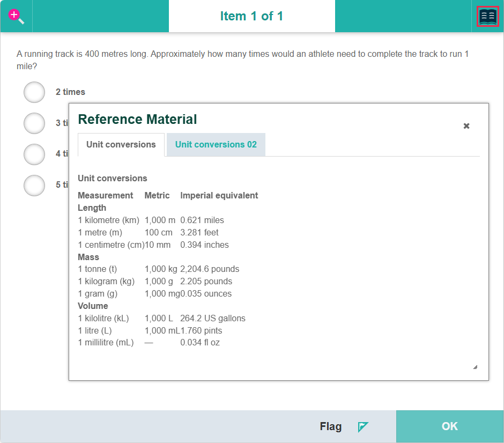Click the '264.2 US gallons' value
Image resolution: width=504 pixels, height=443 pixels.
tap(213, 318)
